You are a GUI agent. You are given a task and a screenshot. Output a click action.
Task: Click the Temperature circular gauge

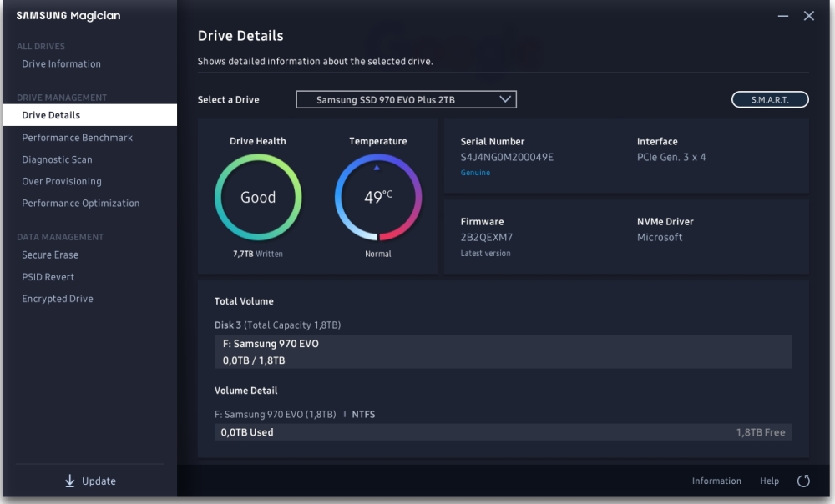[378, 198]
